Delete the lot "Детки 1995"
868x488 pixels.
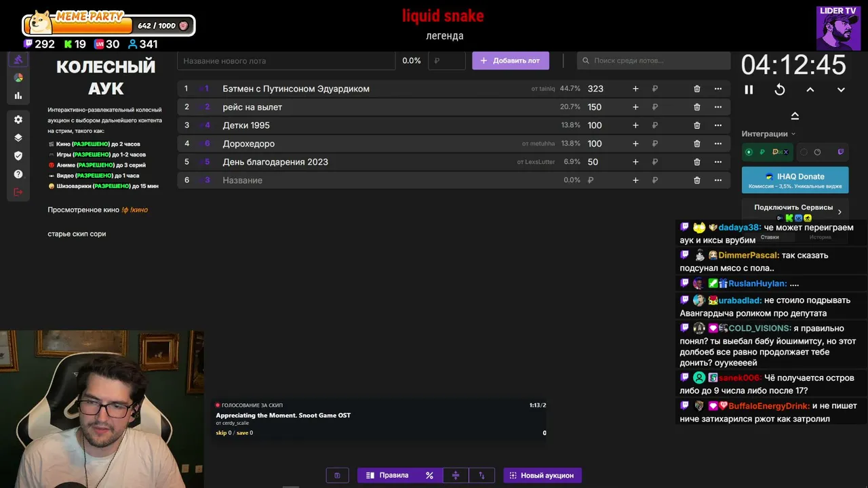tap(696, 125)
